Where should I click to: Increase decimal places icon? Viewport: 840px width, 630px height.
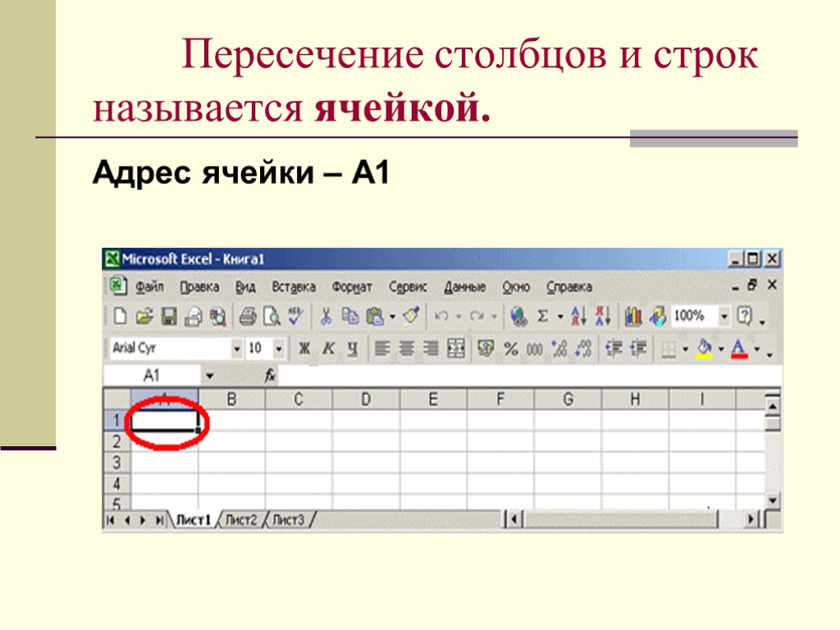coord(559,349)
